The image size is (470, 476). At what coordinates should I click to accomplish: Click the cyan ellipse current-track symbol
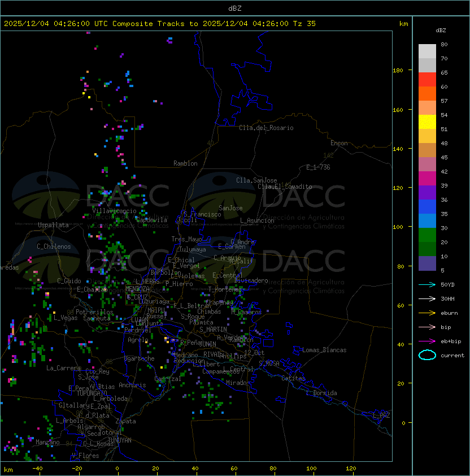(427, 355)
